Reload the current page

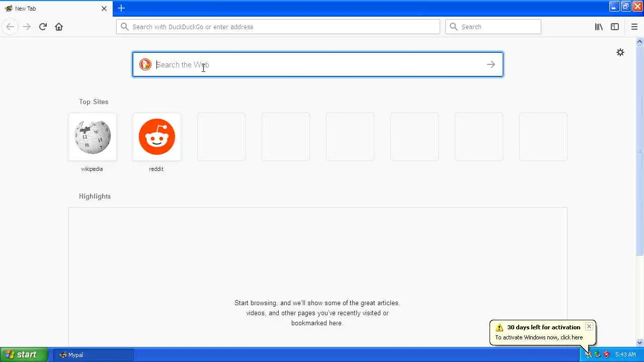43,27
